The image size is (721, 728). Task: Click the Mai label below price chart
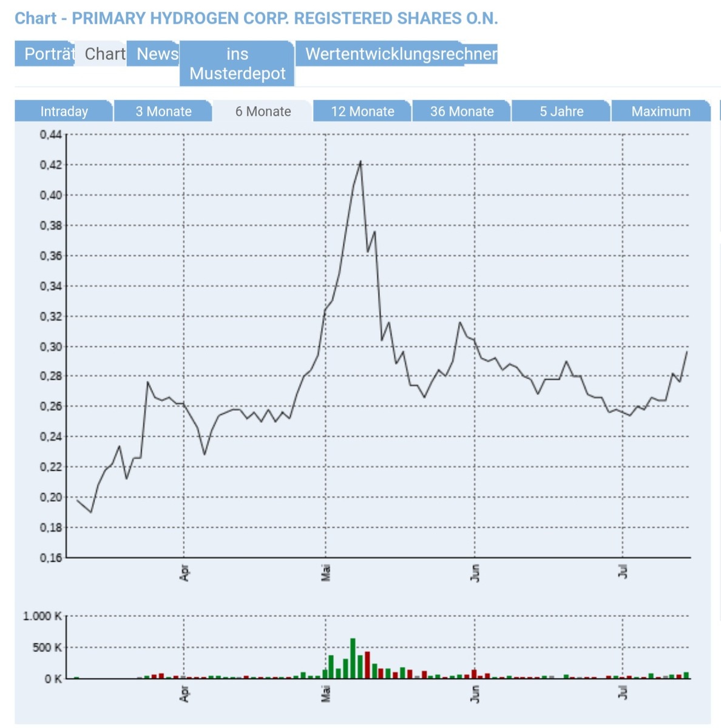click(326, 573)
